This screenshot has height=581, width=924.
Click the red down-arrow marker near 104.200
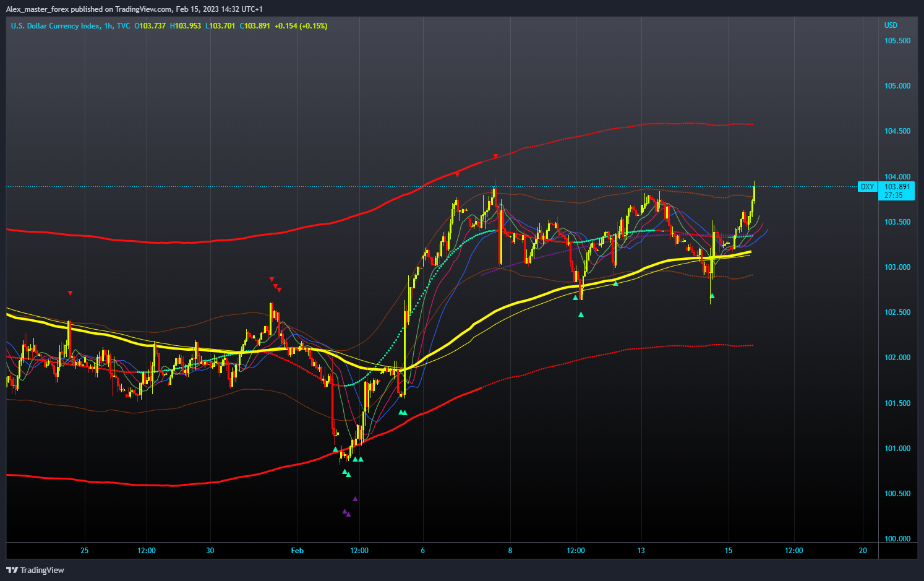coord(495,156)
